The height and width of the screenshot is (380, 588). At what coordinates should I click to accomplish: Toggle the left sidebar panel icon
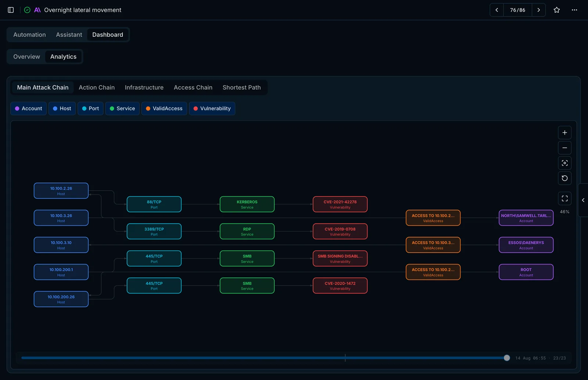11,10
